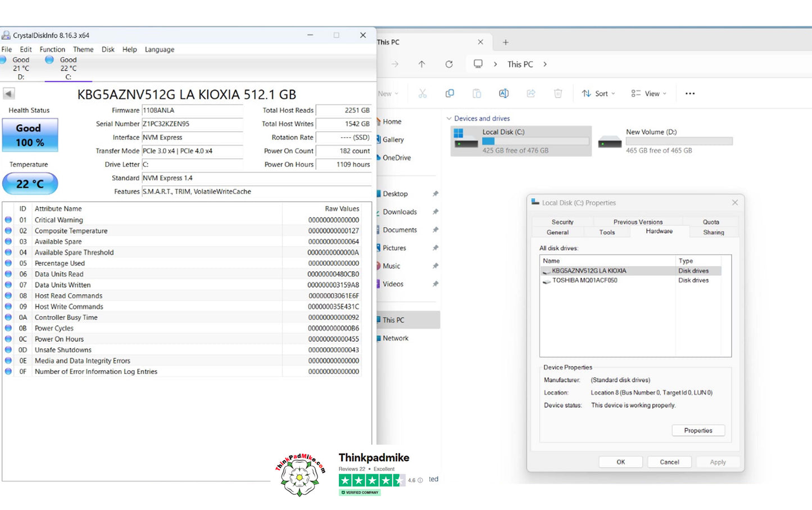Open the Language menu in CrystalDiskInfo

click(160, 49)
